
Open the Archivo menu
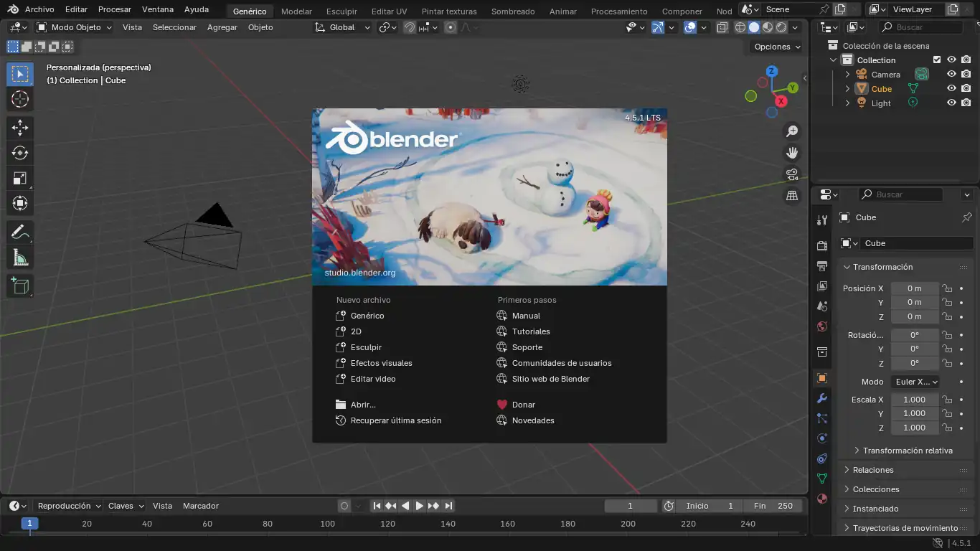39,10
